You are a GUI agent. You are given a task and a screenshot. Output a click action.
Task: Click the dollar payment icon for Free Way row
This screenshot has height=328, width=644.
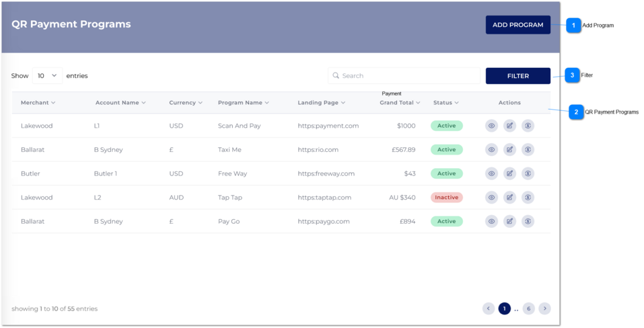point(528,173)
